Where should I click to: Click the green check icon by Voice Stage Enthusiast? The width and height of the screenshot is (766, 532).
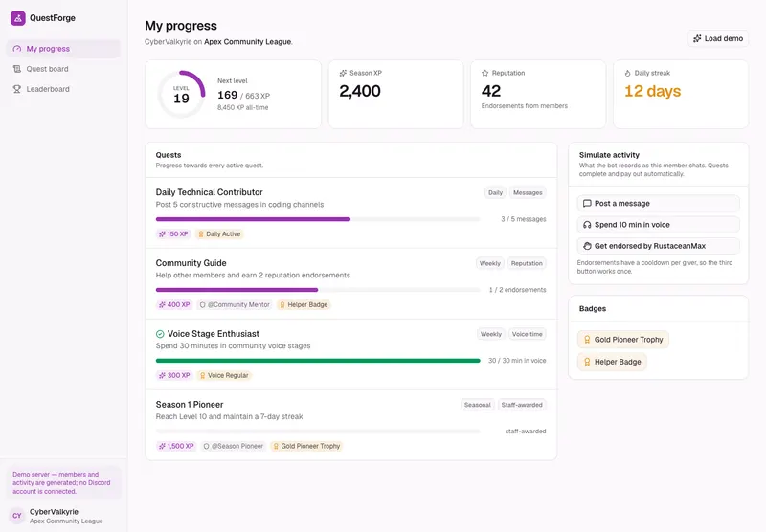pos(160,334)
